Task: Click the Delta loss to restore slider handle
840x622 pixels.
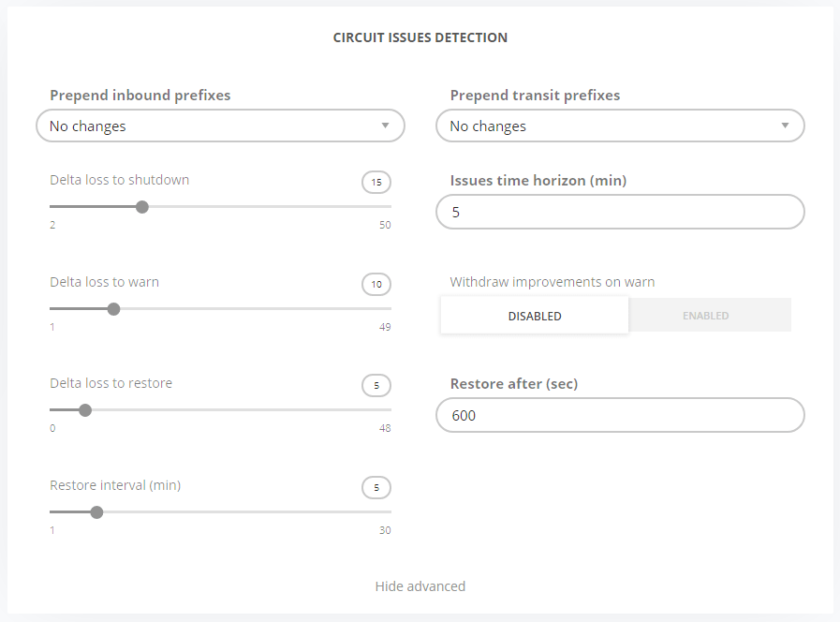Action: pyautogui.click(x=85, y=410)
